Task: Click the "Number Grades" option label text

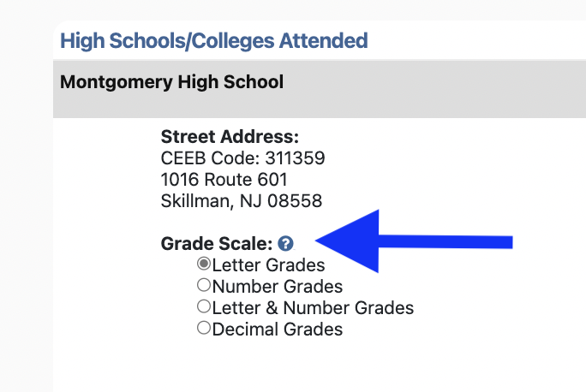Action: [x=277, y=287]
